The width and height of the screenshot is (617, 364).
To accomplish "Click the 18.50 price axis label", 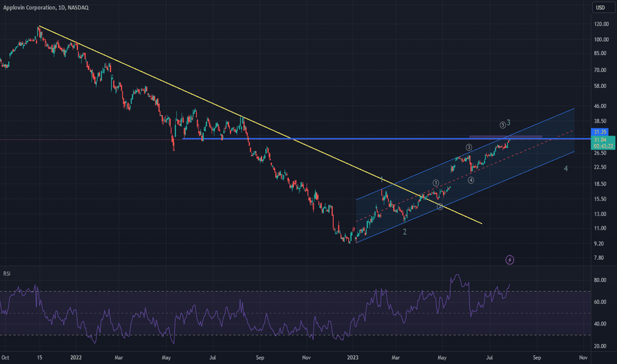I will 600,184.
